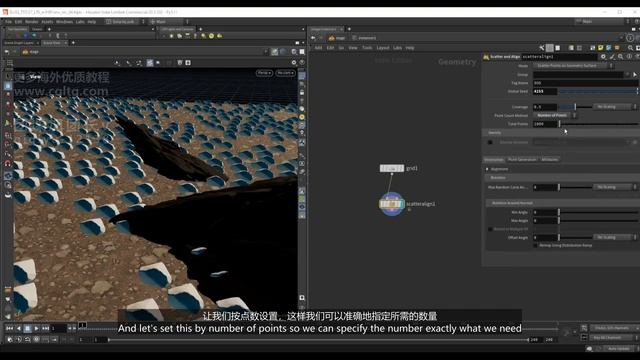This screenshot has height=360, width=640.
Task: Adjust the Global Seed slider
Action: click(598, 91)
